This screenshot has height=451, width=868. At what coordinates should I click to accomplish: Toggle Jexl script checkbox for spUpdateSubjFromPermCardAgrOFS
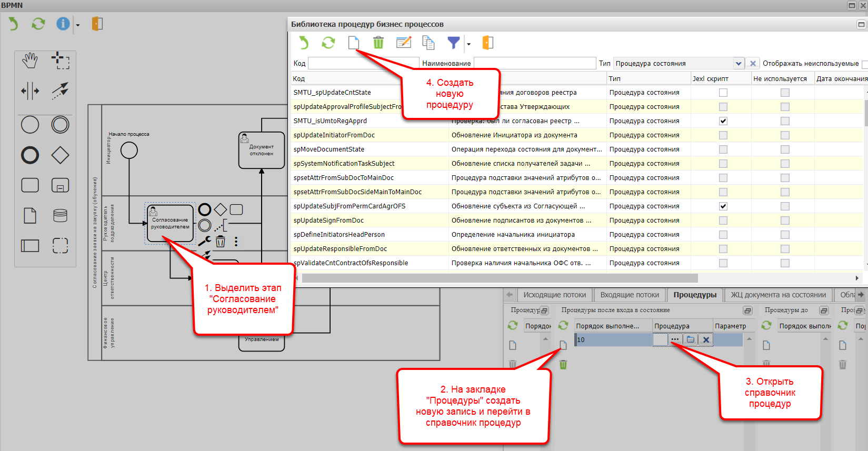coord(723,206)
